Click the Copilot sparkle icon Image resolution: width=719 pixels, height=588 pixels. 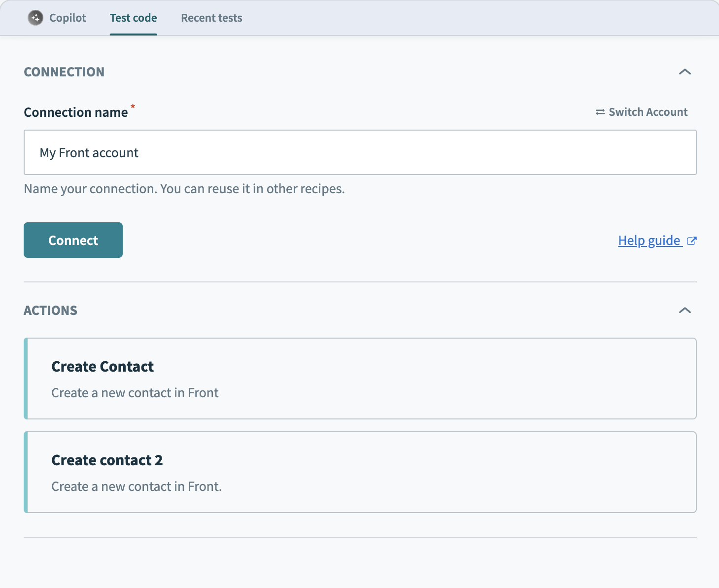[x=35, y=18]
